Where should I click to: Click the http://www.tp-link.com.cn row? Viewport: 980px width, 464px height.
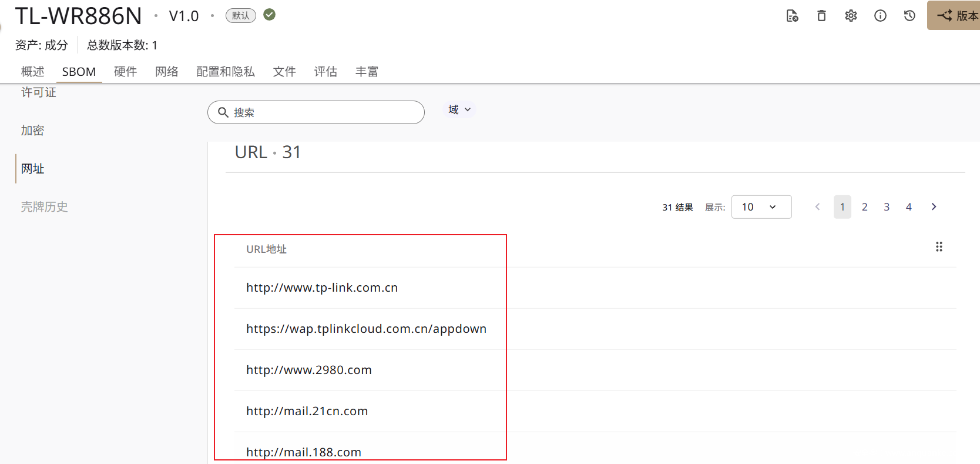click(x=322, y=288)
